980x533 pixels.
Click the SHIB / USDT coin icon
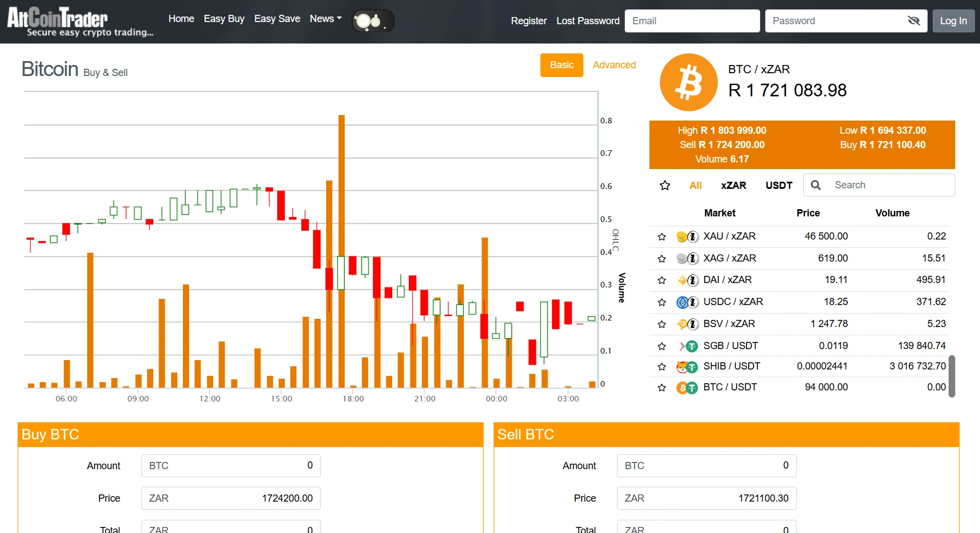coord(687,367)
